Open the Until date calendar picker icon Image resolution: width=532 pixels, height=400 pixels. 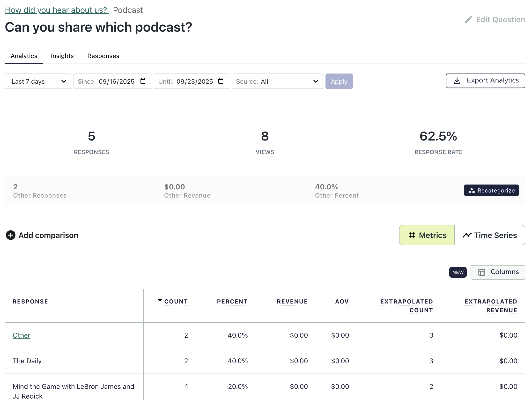point(221,81)
